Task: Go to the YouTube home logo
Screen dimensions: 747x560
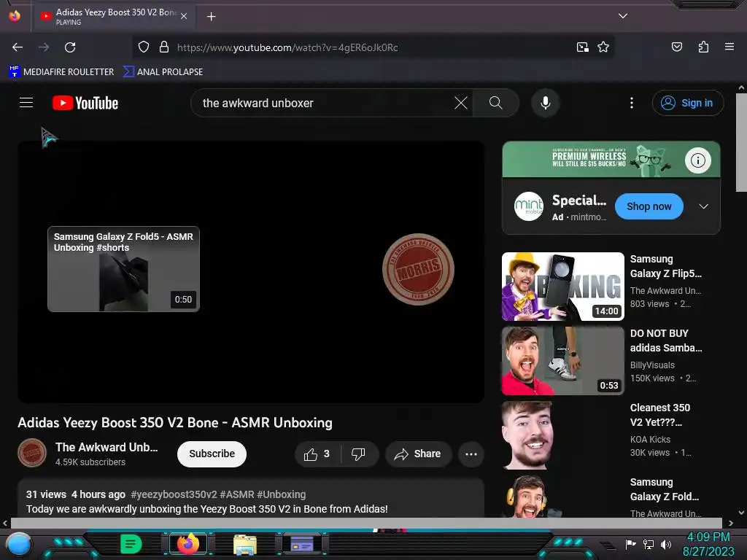Action: 85,103
